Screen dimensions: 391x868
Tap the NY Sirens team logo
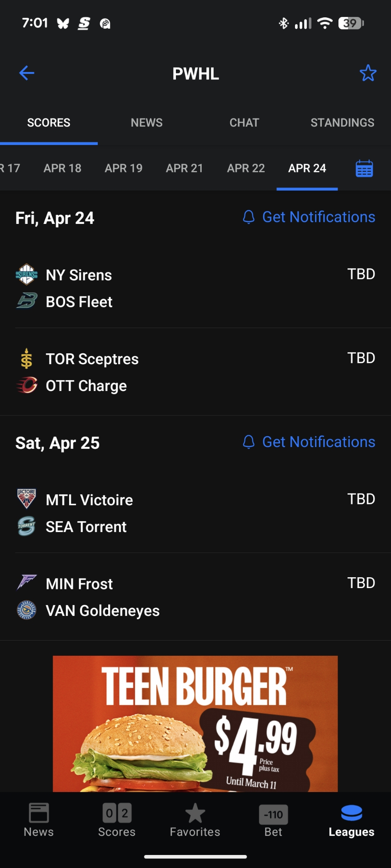[27, 275]
